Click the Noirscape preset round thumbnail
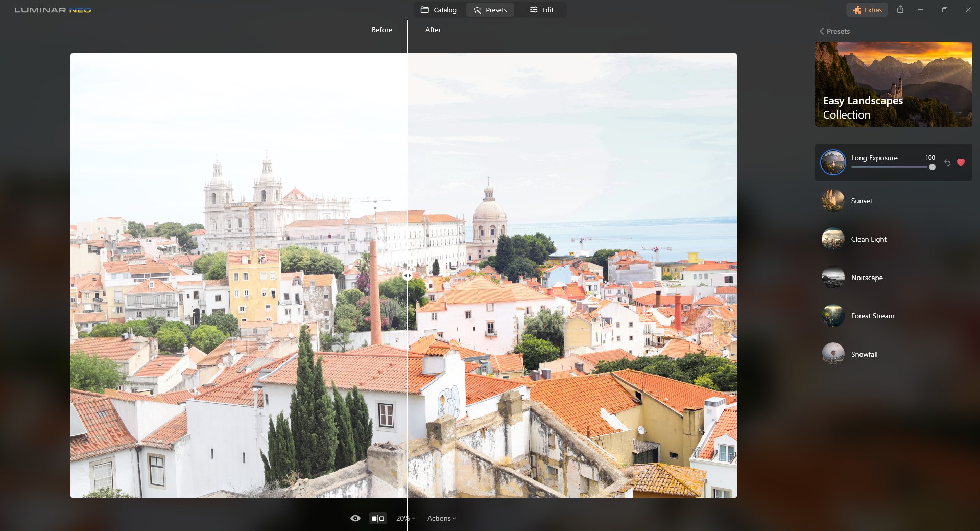Viewport: 980px width, 531px height. [x=832, y=278]
